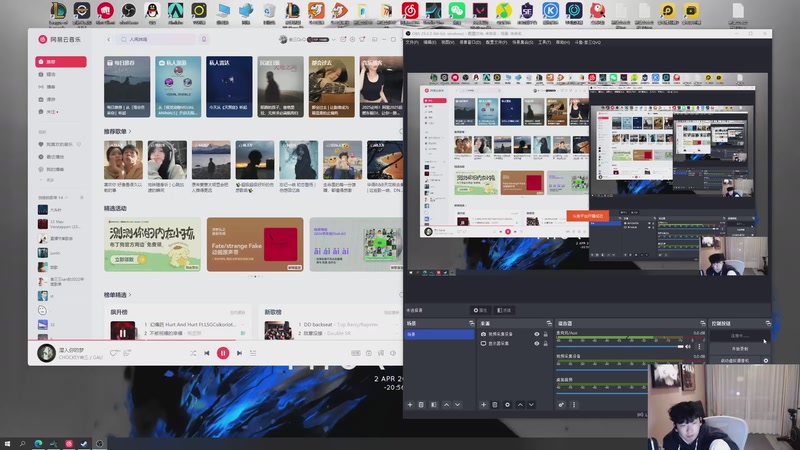Image resolution: width=800 pixels, height=450 pixels.
Task: Hide the 显示器采集 source with its eye
Action: point(536,343)
